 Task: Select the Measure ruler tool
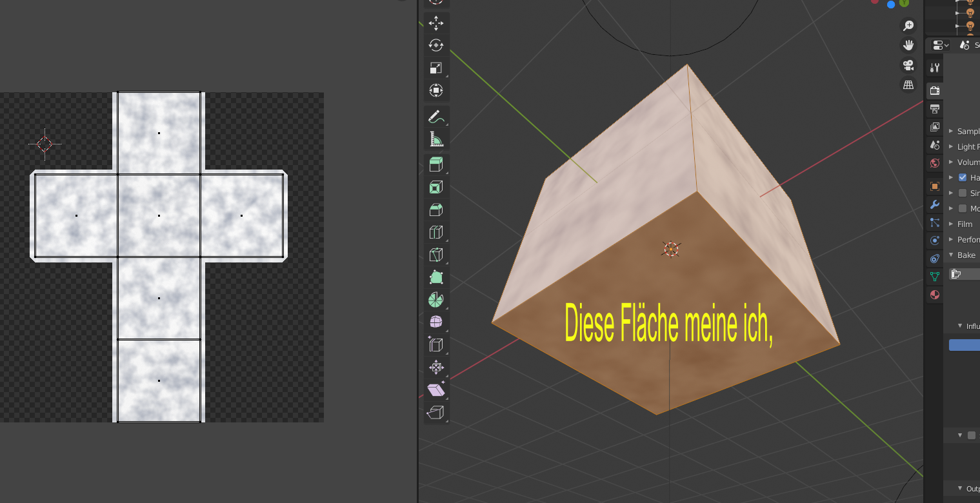click(x=436, y=139)
